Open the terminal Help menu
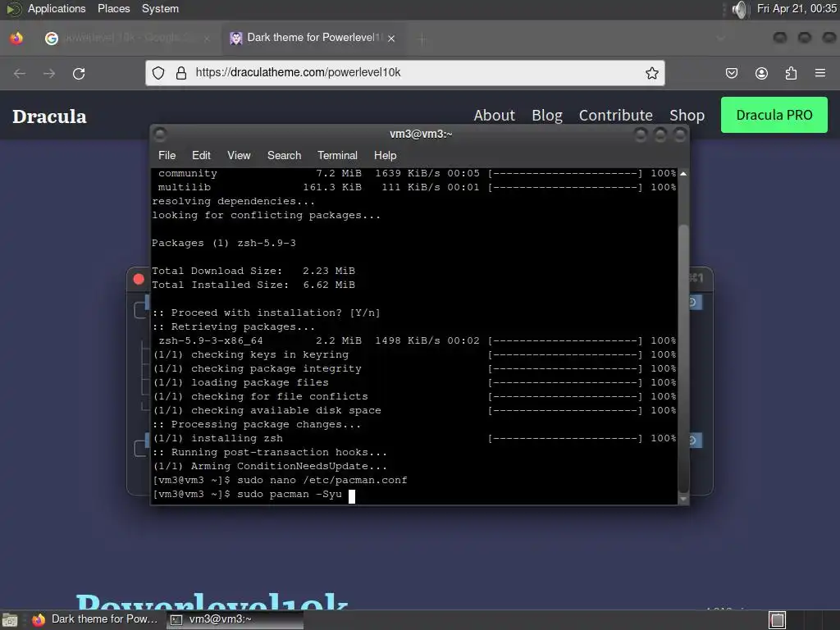This screenshot has height=630, width=840. 385,155
